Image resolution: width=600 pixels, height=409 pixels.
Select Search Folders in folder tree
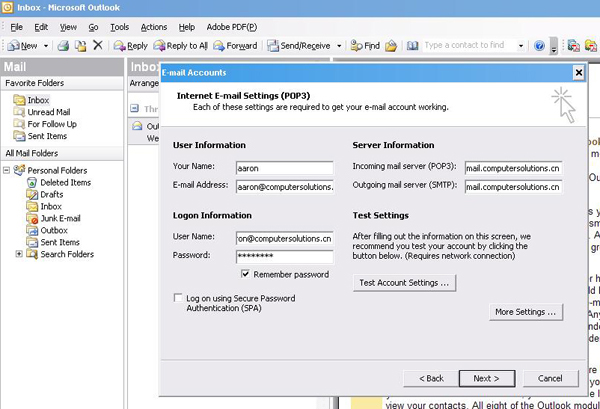coord(60,254)
